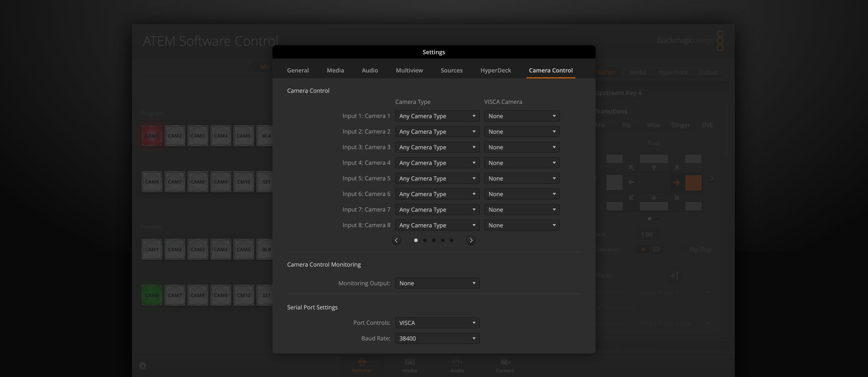Open the VISCA Camera dropdown for Input 3
Viewport: 868px width, 377px height.
tap(522, 147)
